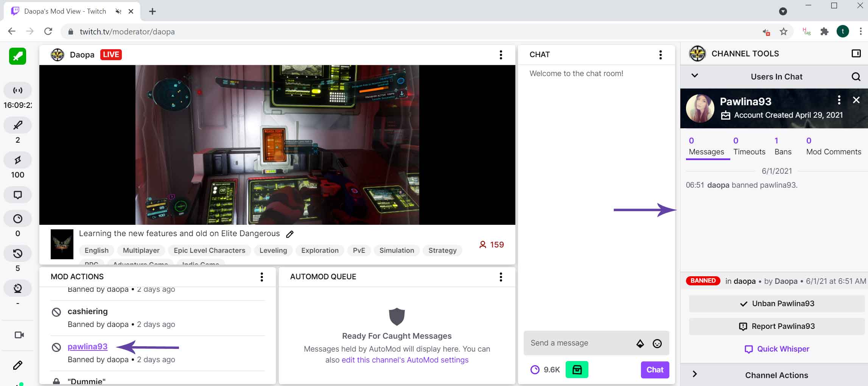This screenshot has width=868, height=386.
Task: Switch to the Timeouts tab
Action: coord(749,146)
